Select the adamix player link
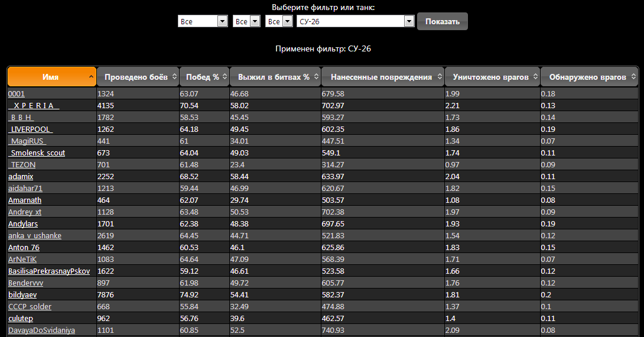Screen dimensions: 644x337 (x=21, y=177)
